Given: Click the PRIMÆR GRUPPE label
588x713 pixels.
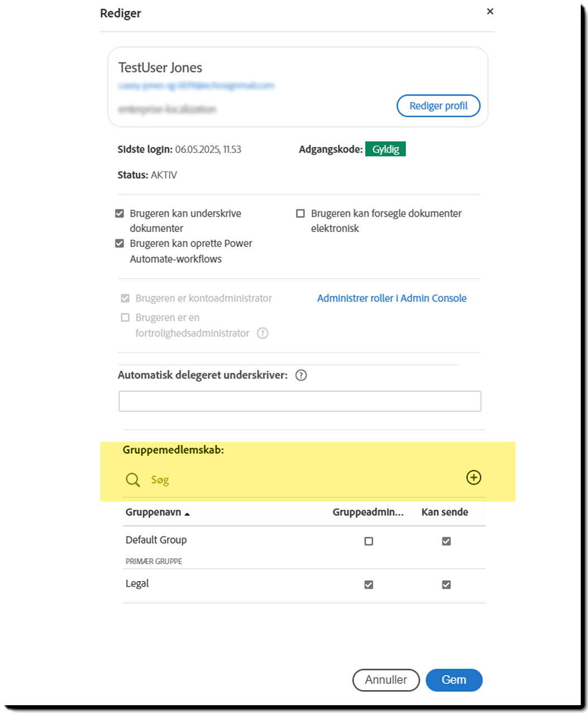Looking at the screenshot, I should pyautogui.click(x=154, y=561).
